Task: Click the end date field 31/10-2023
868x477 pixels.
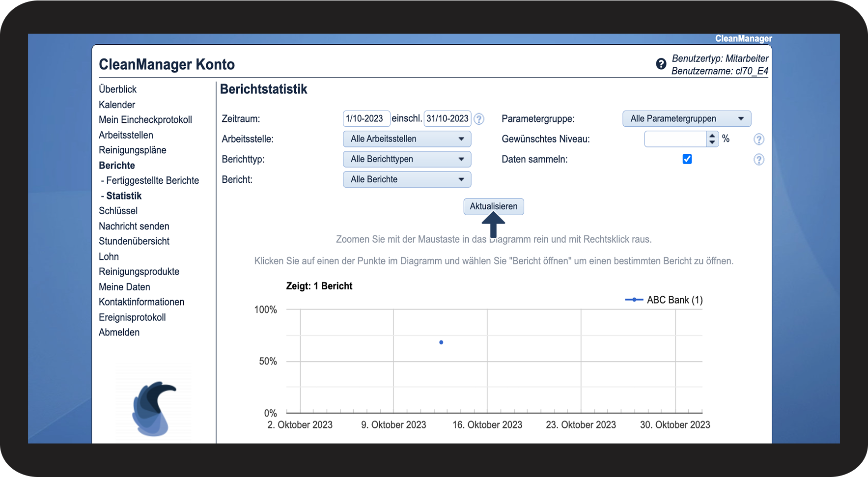Action: 447,119
